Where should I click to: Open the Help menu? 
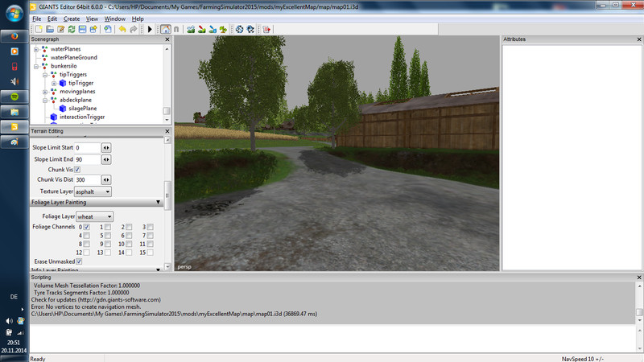click(x=138, y=19)
